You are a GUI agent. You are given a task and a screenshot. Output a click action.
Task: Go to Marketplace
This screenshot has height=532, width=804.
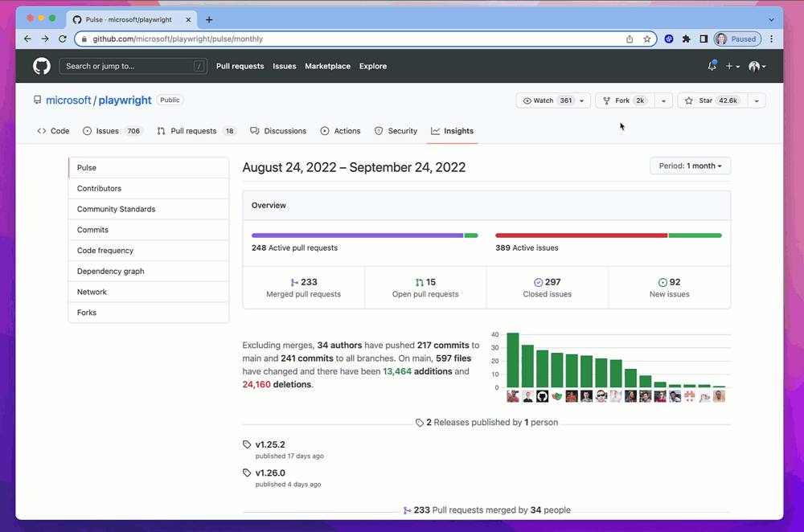pyautogui.click(x=328, y=66)
